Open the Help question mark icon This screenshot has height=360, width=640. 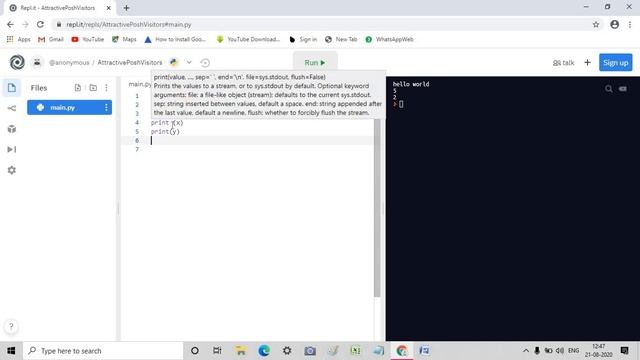pyautogui.click(x=11, y=326)
